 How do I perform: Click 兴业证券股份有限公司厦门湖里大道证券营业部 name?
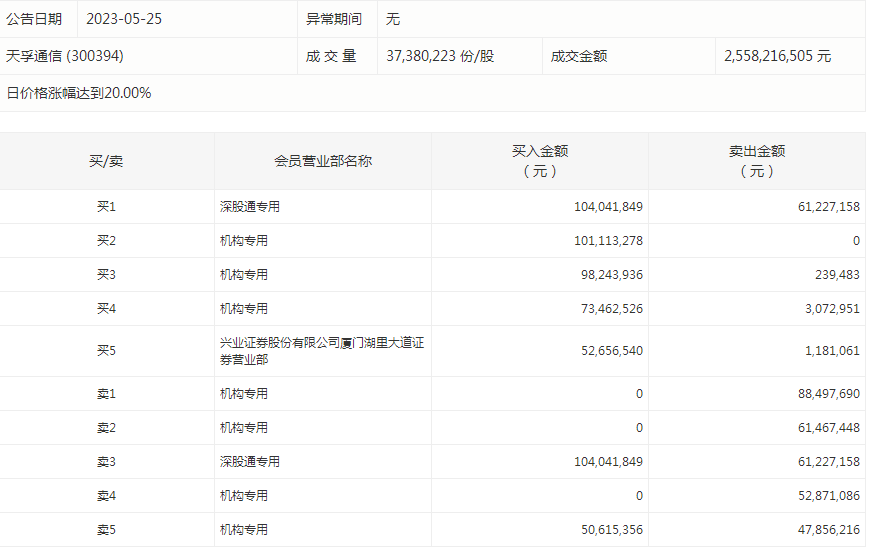(x=321, y=351)
